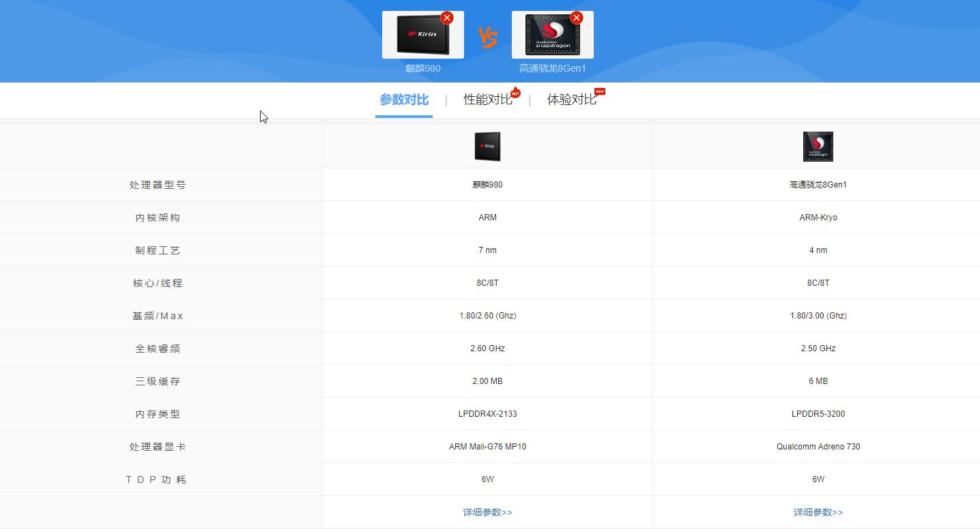The height and width of the screenshot is (532, 980).
Task: Remove 麒麟980 using its red X icon
Action: (447, 18)
